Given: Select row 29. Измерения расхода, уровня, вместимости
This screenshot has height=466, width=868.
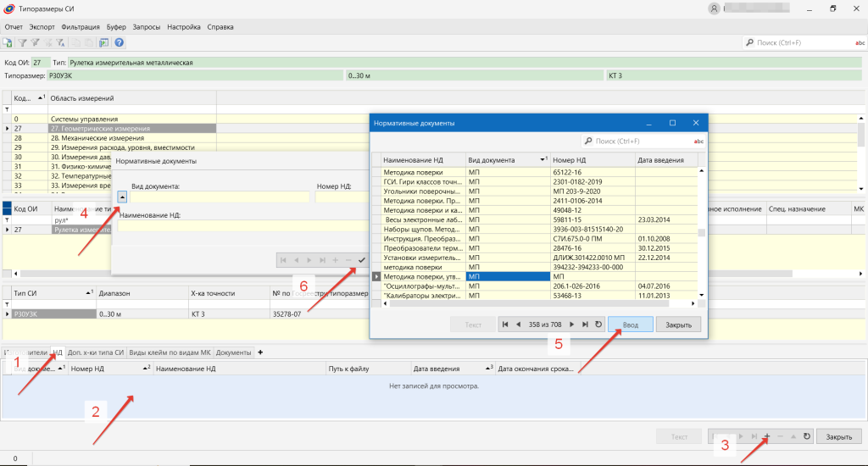Looking at the screenshot, I should tap(131, 147).
